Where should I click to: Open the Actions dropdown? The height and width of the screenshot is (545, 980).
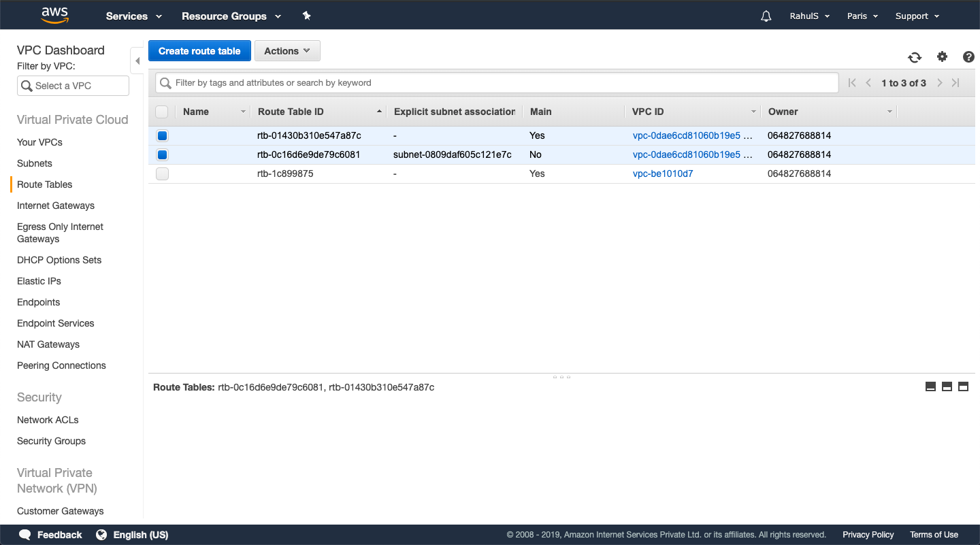287,50
